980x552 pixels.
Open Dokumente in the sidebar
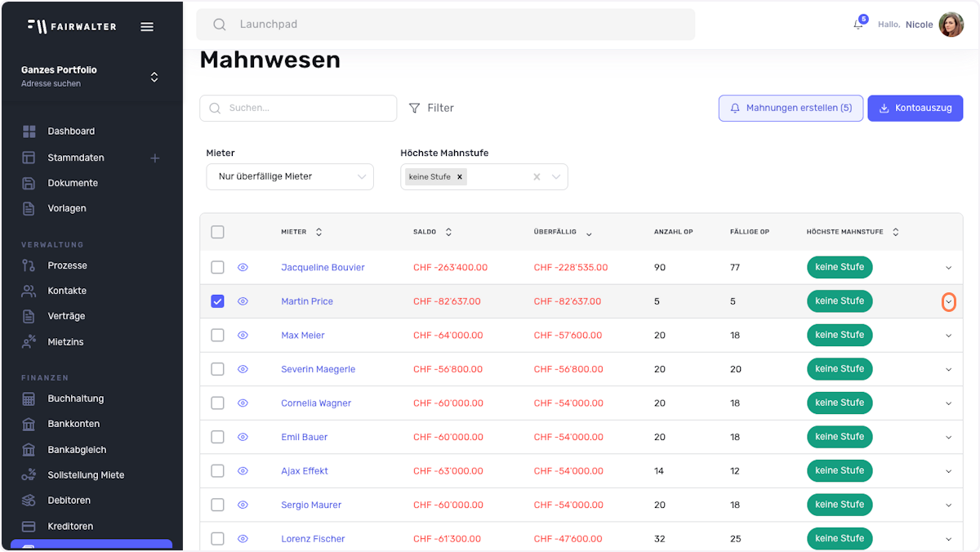pos(73,183)
